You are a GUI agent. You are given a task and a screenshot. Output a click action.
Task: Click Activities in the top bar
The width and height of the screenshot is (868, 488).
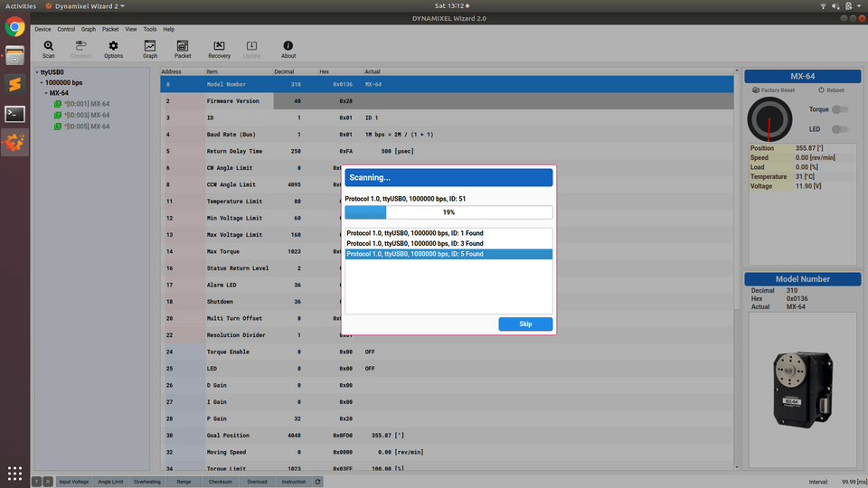point(21,6)
